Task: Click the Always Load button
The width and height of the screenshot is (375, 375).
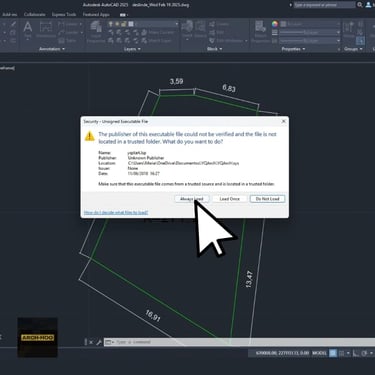Action: [192, 199]
